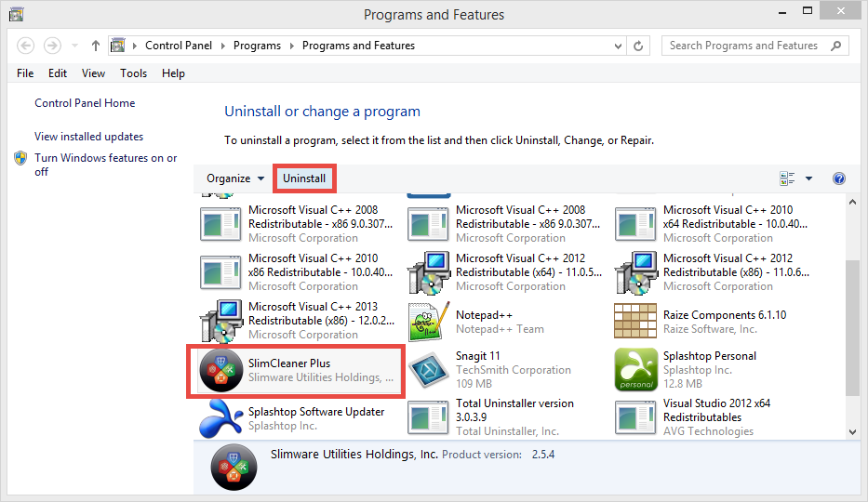Viewport: 868px width, 502px height.
Task: Open the Help menu
Action: click(x=173, y=73)
